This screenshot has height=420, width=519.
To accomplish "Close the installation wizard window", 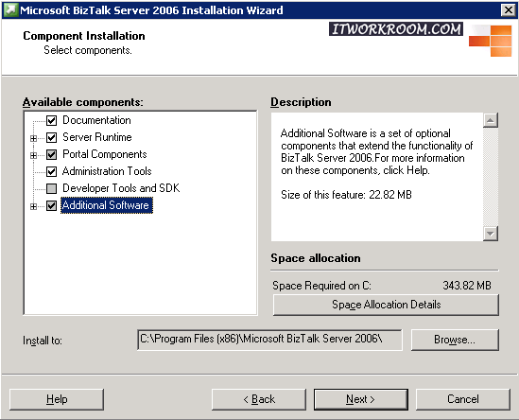I will [x=508, y=10].
